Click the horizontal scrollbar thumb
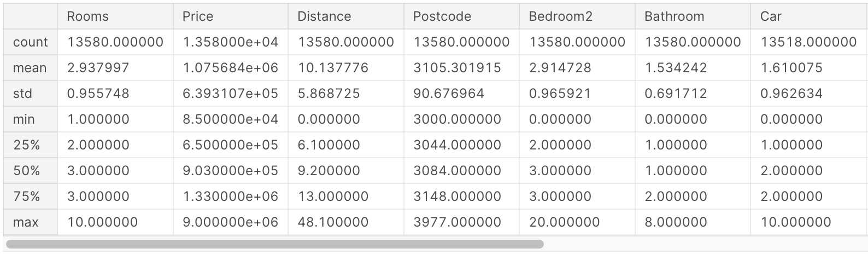The width and height of the screenshot is (868, 254). point(274,244)
